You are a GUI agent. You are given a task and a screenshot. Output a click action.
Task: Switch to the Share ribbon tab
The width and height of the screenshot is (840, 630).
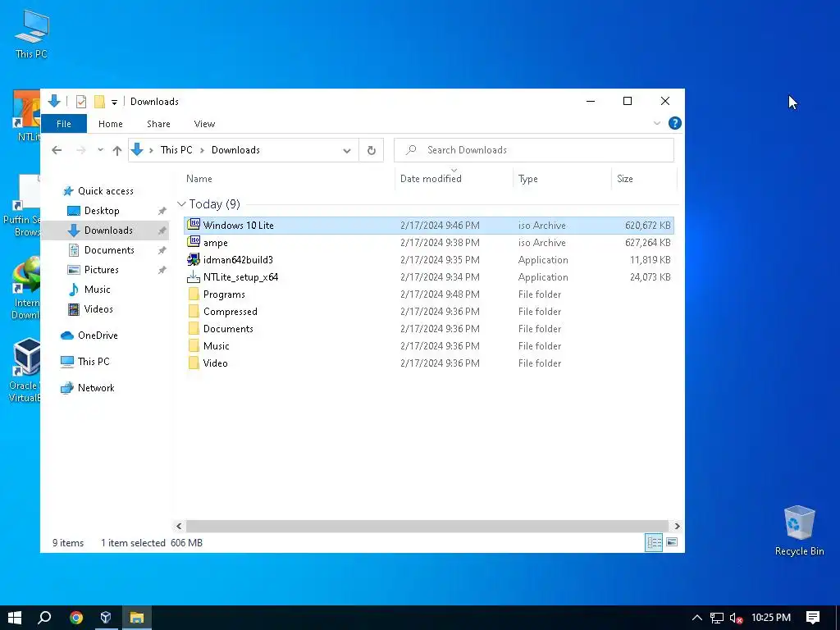(158, 124)
